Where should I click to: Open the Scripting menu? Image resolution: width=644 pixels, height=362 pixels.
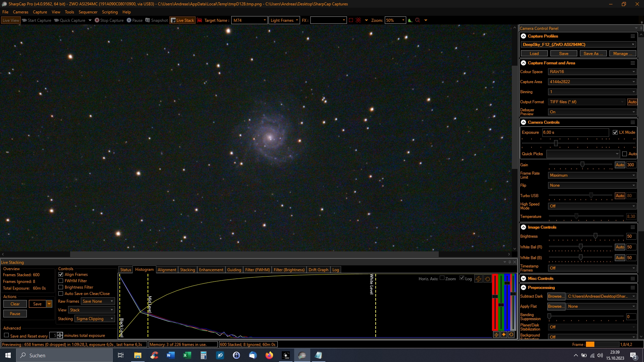click(110, 12)
